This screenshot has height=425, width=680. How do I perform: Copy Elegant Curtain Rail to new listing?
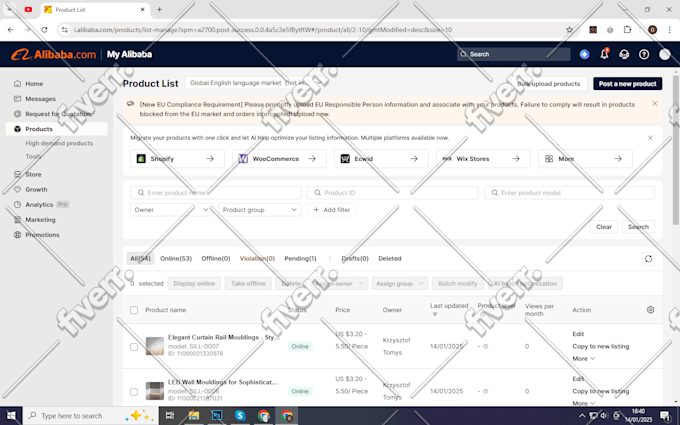(x=601, y=347)
